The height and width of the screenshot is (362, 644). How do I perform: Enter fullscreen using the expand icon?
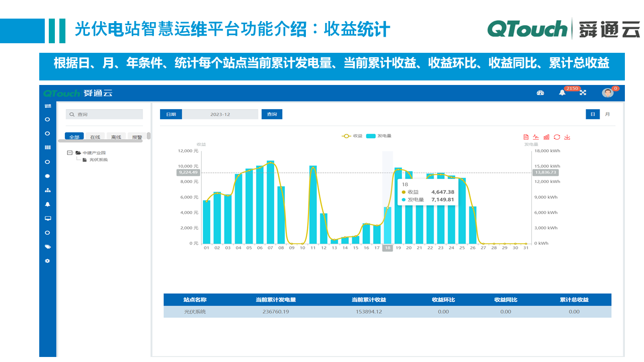click(x=583, y=93)
